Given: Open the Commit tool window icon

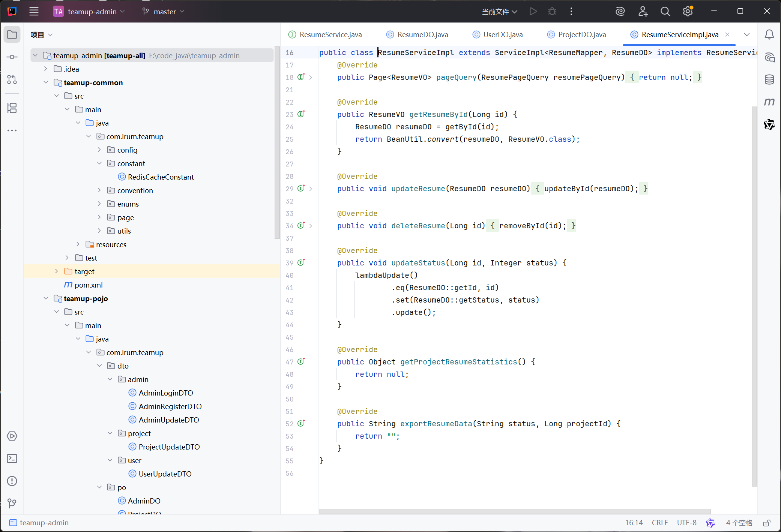Looking at the screenshot, I should [12, 57].
